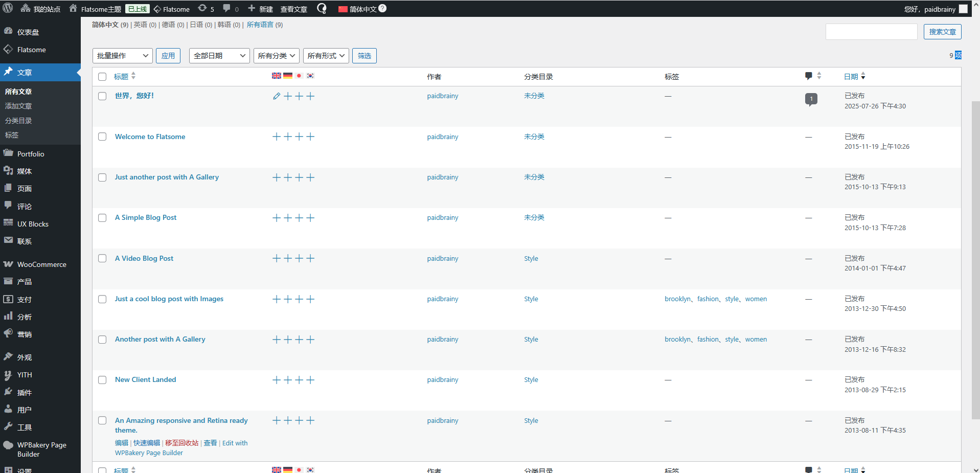Click the UK flag column header icon

[x=277, y=76]
